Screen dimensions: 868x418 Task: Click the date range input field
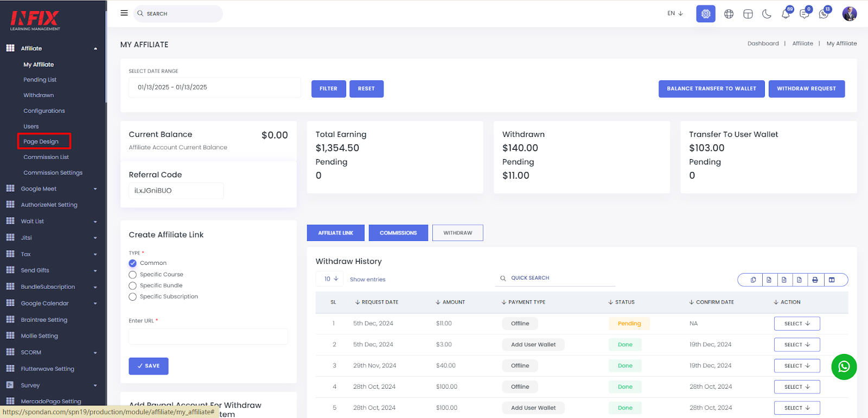pos(215,87)
